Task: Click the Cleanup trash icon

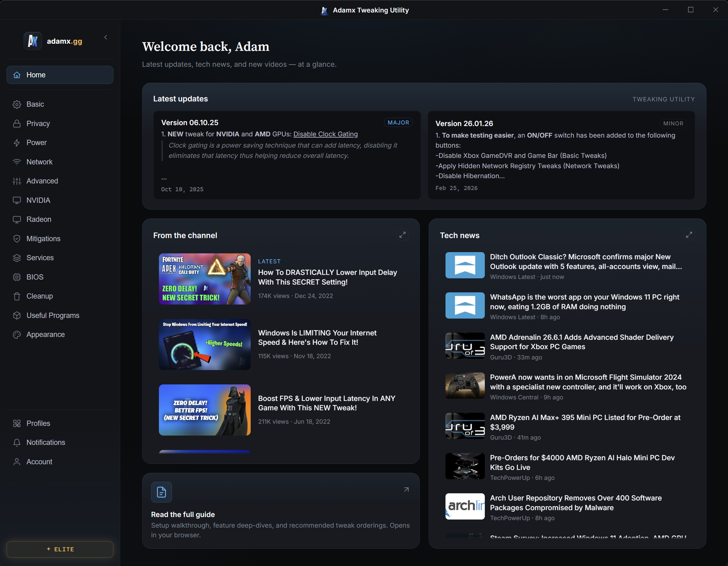Action: click(17, 296)
